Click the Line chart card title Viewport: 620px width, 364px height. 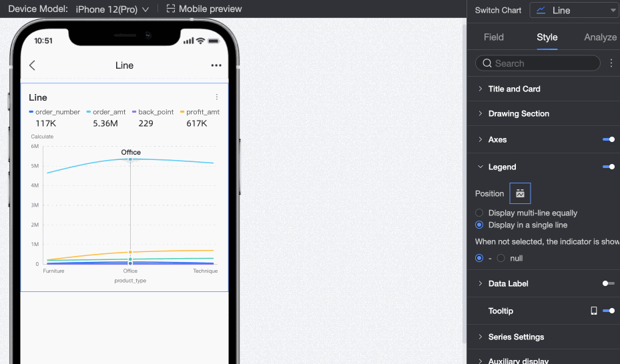[x=38, y=97]
